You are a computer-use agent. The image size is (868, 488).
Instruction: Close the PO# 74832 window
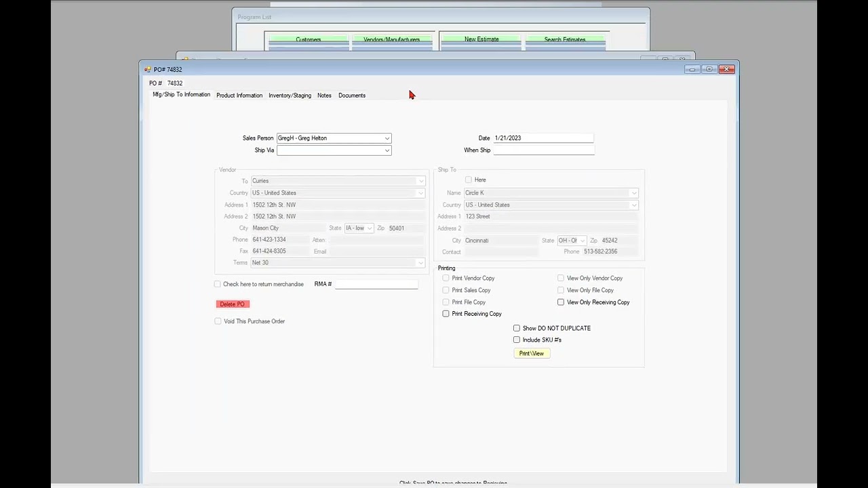click(x=726, y=69)
